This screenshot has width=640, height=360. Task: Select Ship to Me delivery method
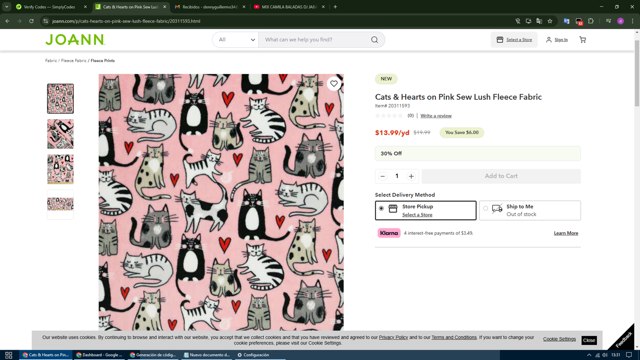[530, 210]
